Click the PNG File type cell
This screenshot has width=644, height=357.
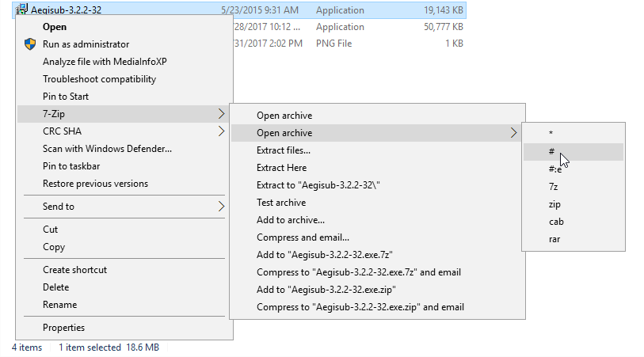pos(334,44)
